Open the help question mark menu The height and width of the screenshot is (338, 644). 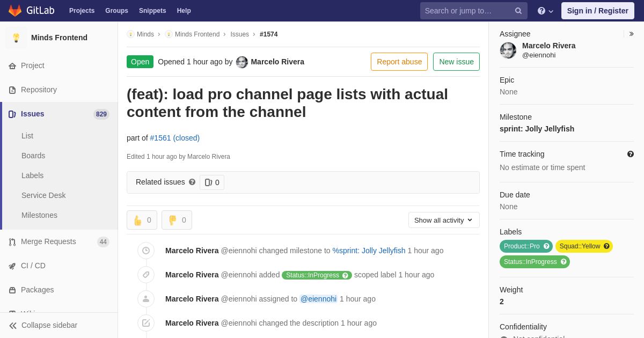pyautogui.click(x=545, y=11)
